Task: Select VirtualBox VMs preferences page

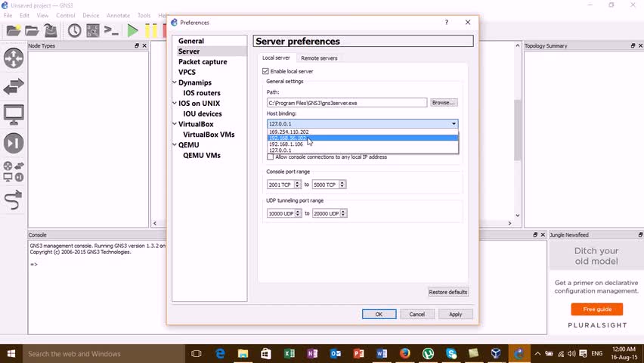Action: tap(209, 135)
